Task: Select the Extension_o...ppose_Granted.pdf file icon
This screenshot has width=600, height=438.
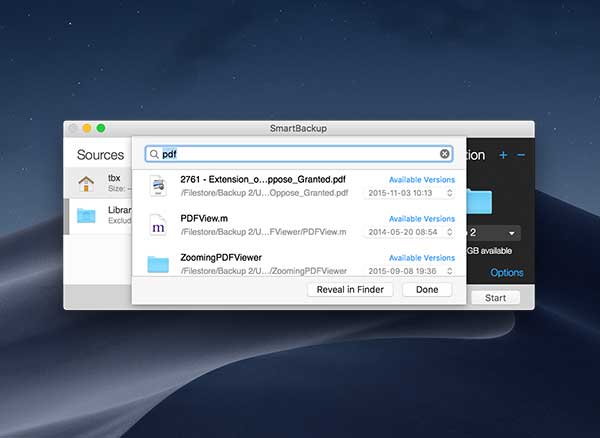Action: 158,186
